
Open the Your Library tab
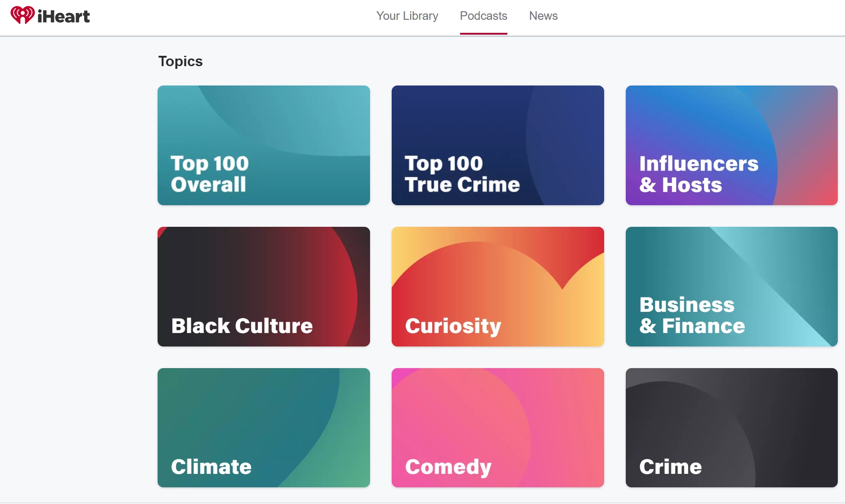(407, 16)
